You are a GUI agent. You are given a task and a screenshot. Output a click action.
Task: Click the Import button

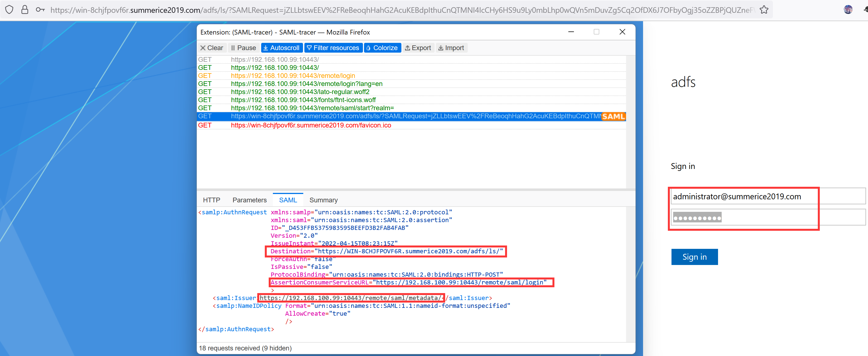(451, 48)
